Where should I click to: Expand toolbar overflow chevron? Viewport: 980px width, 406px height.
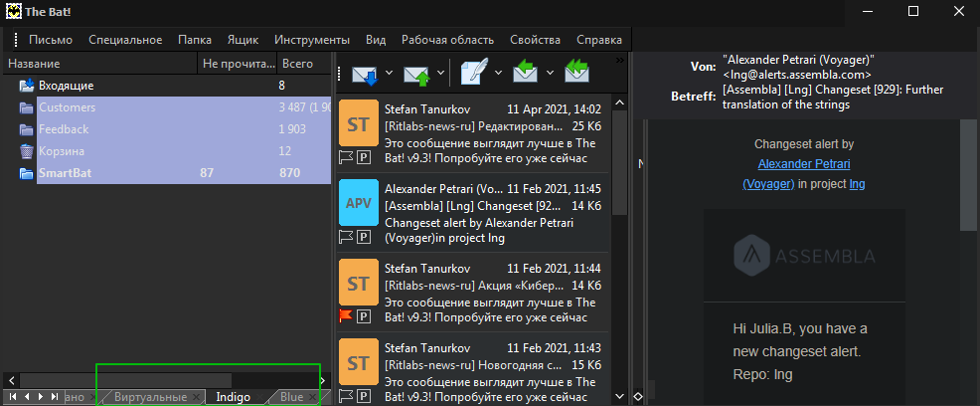pos(620,60)
